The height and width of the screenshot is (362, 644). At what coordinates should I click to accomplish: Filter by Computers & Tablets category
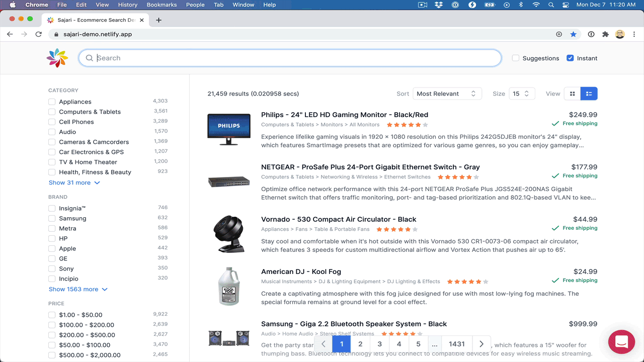point(52,112)
